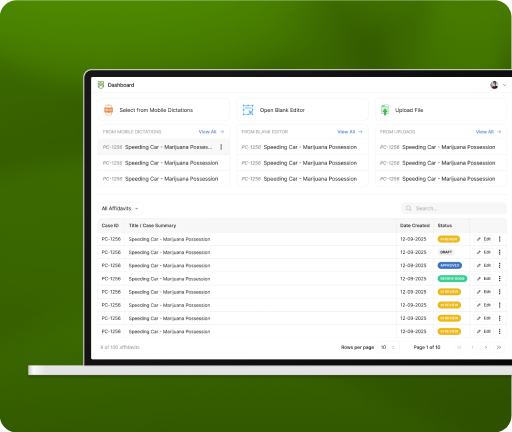Viewport: 512px width, 432px height.
Task: View All under From Blank Editor
Action: 350,132
